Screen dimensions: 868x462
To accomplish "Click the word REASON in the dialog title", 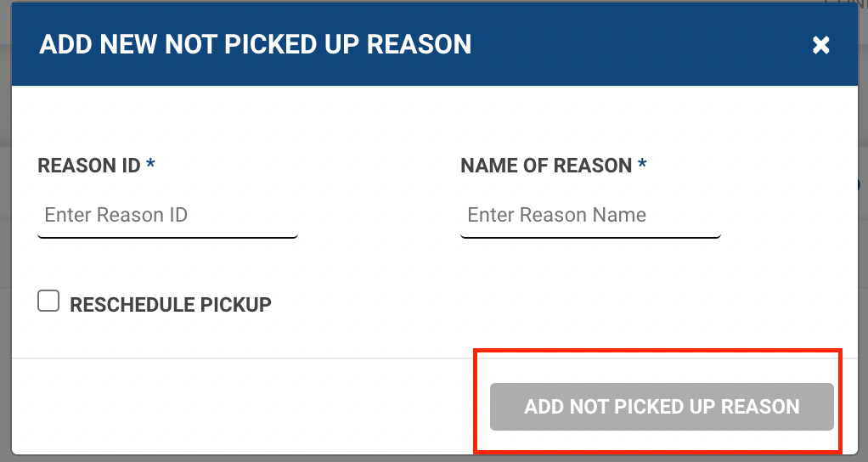I will (x=420, y=44).
